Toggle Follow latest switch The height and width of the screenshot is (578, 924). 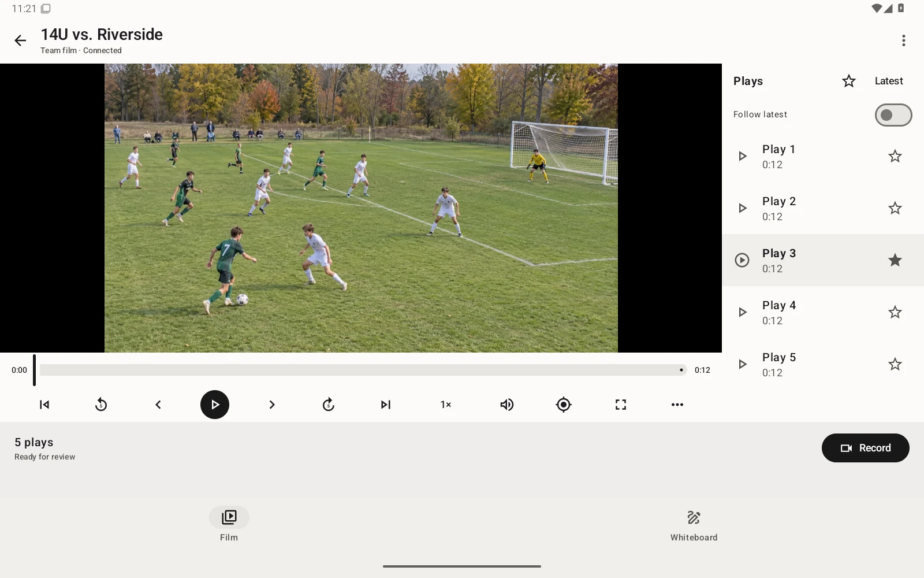(x=893, y=115)
